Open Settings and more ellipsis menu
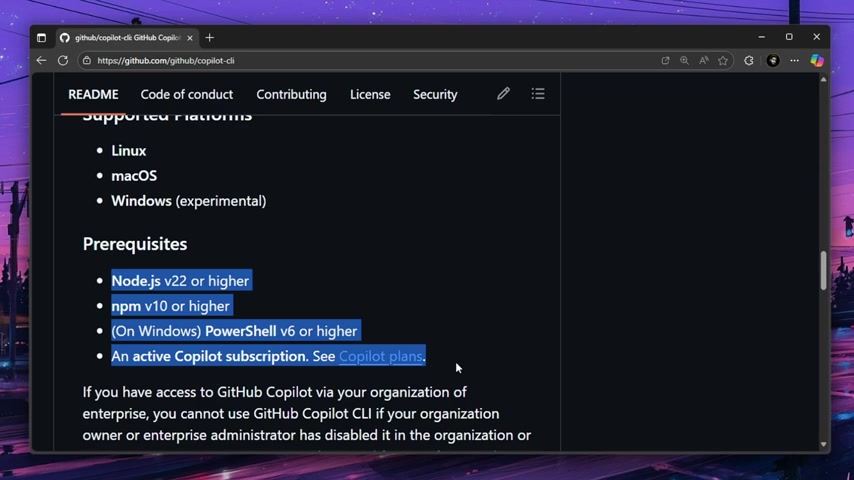854x480 pixels. 795,60
